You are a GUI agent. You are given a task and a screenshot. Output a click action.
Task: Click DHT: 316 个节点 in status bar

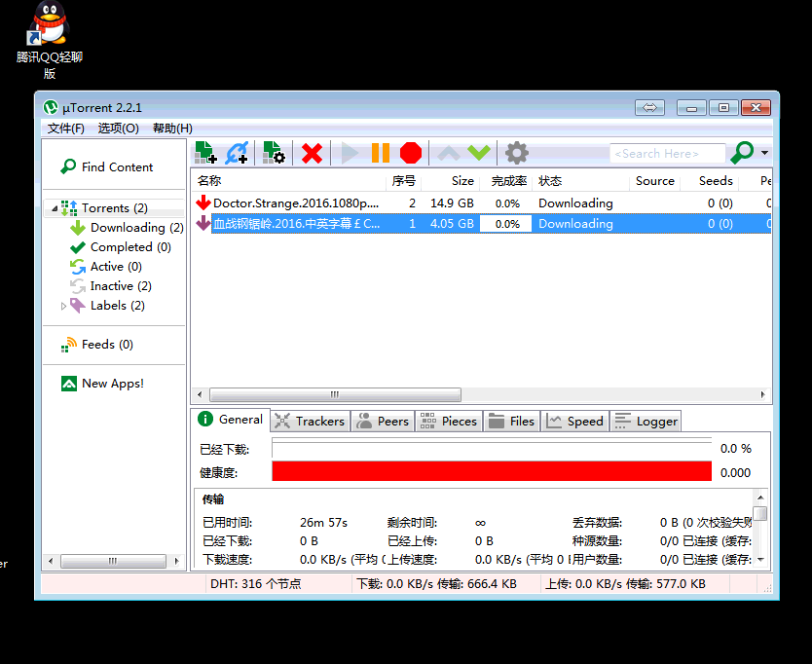pos(256,584)
